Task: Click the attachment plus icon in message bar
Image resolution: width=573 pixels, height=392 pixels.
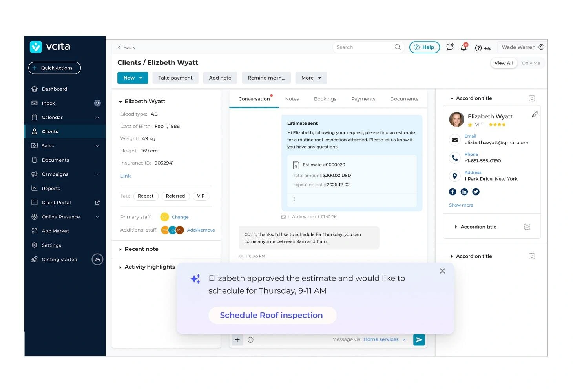Action: tap(237, 339)
